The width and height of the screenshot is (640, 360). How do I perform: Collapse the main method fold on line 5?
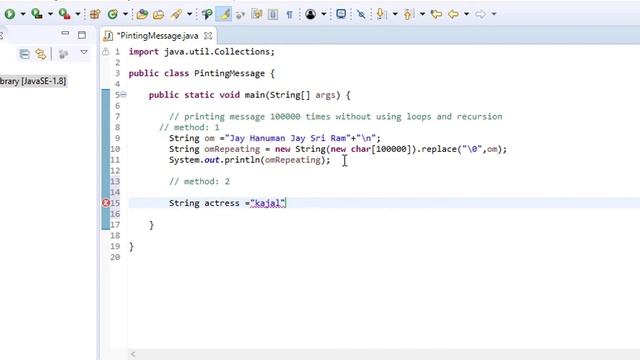123,95
